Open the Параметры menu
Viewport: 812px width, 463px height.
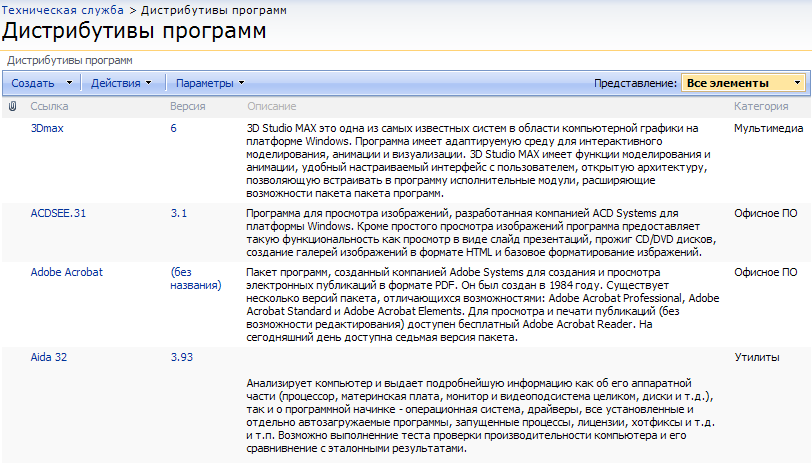(209, 83)
